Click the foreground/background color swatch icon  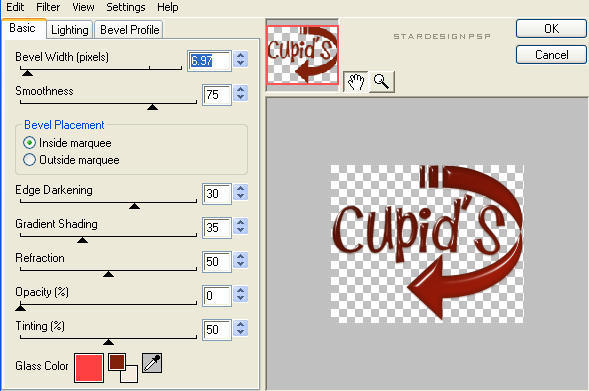pos(123,368)
